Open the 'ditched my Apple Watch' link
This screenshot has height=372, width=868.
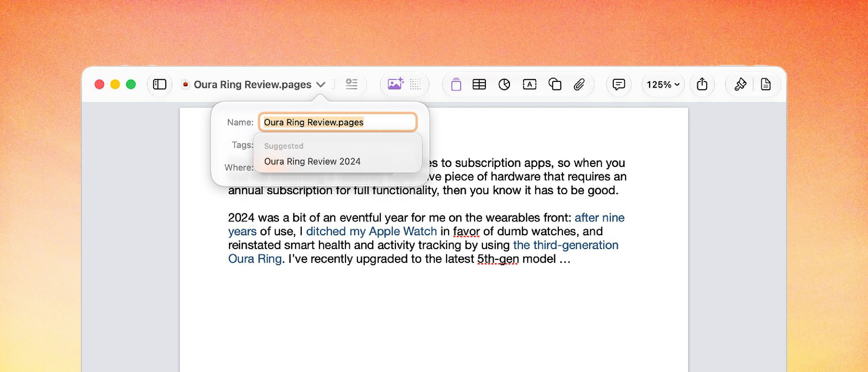(371, 231)
